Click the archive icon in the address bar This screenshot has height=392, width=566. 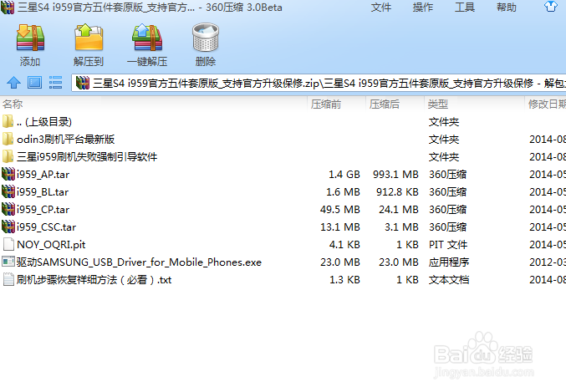pos(83,83)
